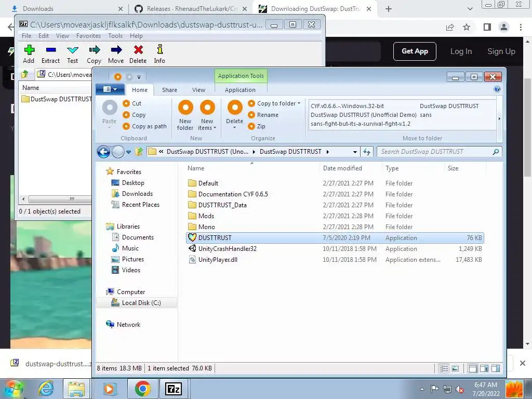Screen dimensions: 532x399
Task: Open the quick access toolbar customize arrow
Action: (139, 77)
